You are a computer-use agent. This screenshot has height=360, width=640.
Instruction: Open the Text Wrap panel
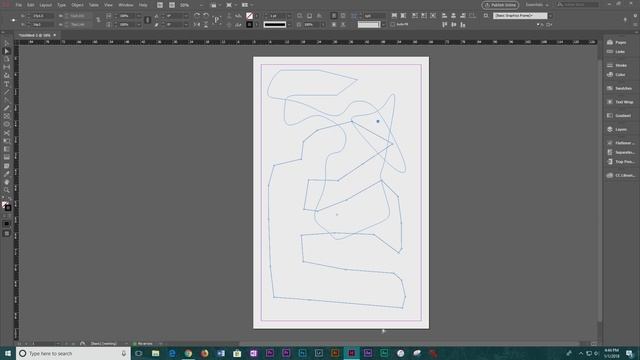pos(620,102)
